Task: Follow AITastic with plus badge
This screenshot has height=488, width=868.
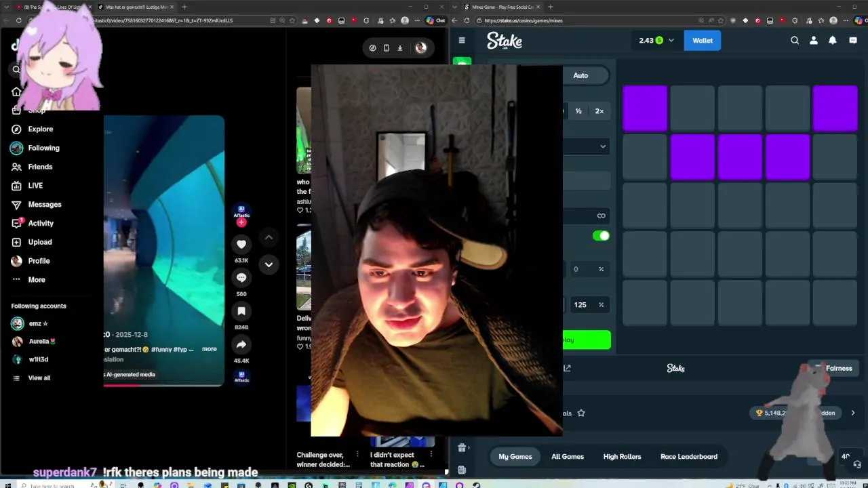Action: (241, 222)
